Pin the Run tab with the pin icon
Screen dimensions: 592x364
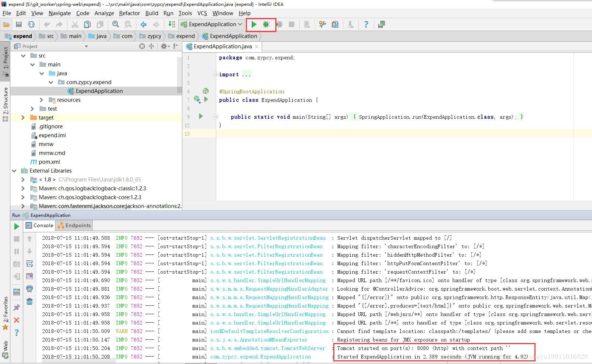coord(17,308)
